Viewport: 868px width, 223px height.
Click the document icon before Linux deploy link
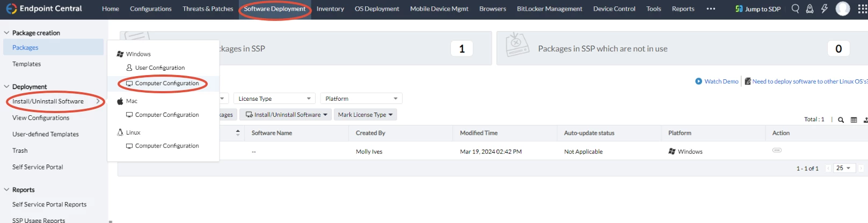748,81
